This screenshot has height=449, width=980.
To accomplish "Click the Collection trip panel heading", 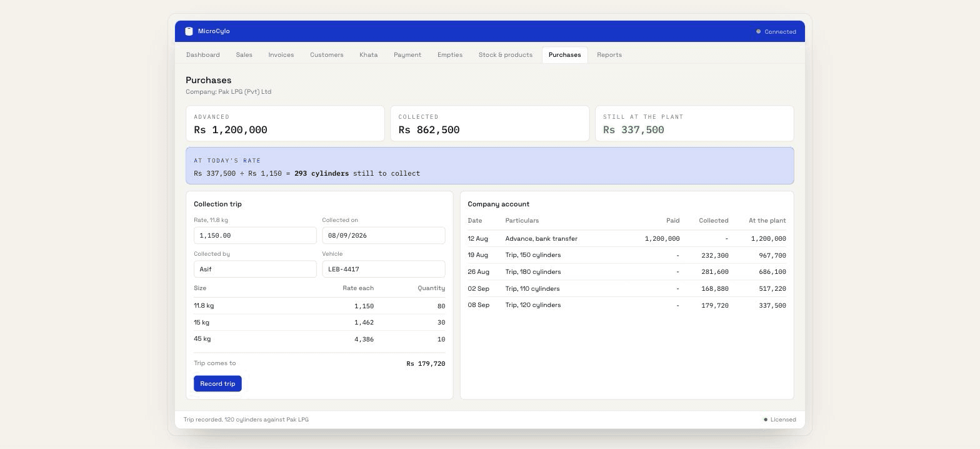I will click(x=218, y=204).
